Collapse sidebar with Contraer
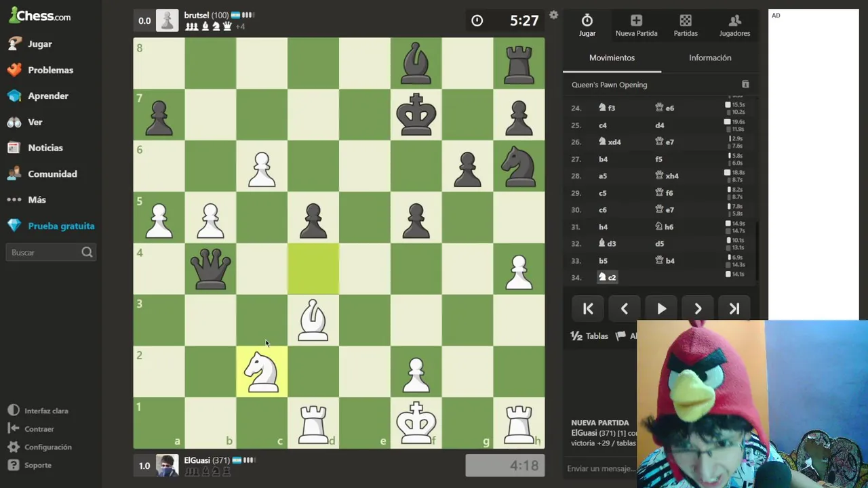 coord(31,429)
